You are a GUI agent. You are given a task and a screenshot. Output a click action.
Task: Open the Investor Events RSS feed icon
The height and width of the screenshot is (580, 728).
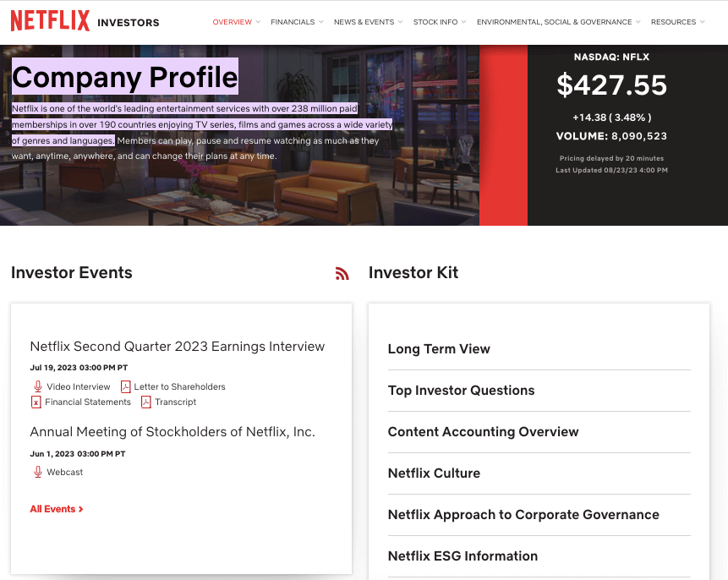[342, 274]
